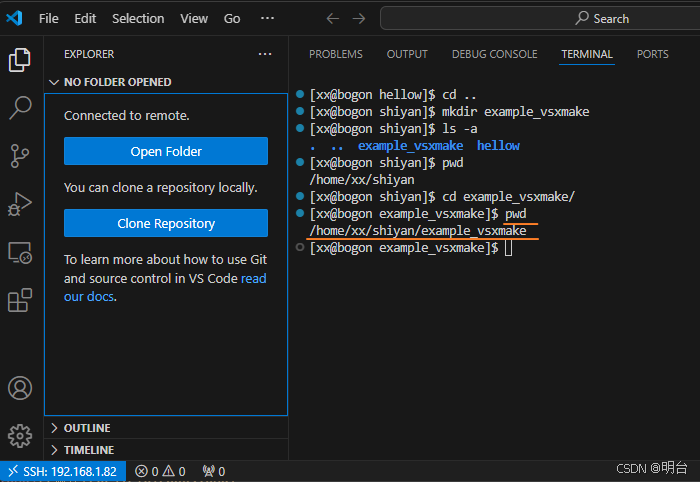
Task: Click the blue 'hellow' directory name
Action: tap(498, 145)
